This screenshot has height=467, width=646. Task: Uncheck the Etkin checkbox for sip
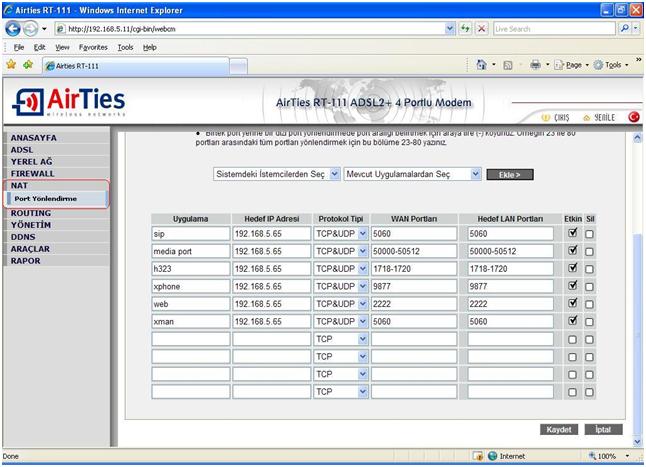pos(573,234)
